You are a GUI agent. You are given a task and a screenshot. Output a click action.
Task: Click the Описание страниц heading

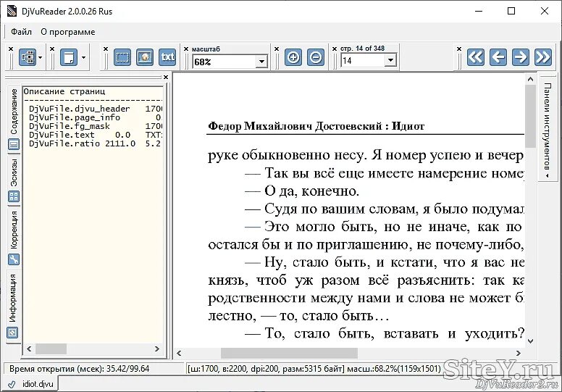(x=64, y=91)
